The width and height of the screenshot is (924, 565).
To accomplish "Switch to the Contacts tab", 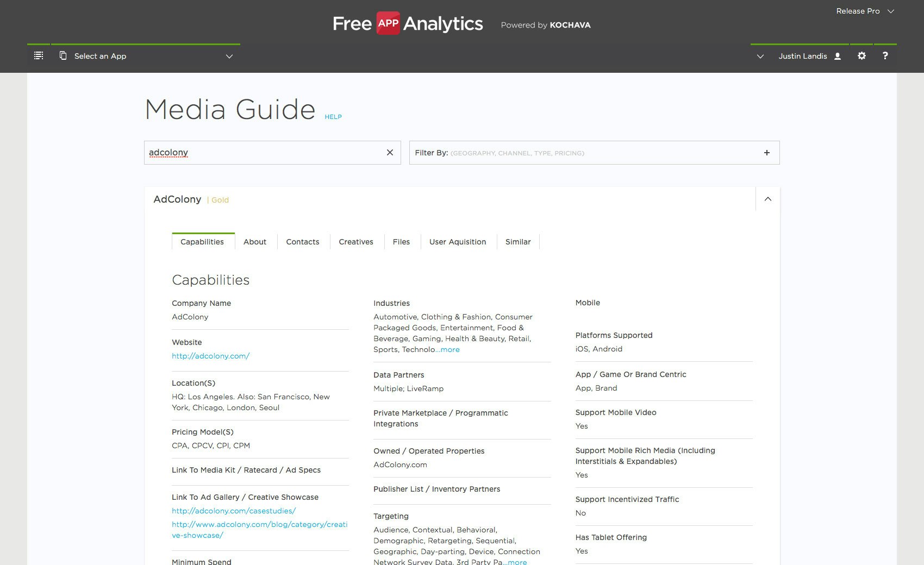I will [302, 242].
